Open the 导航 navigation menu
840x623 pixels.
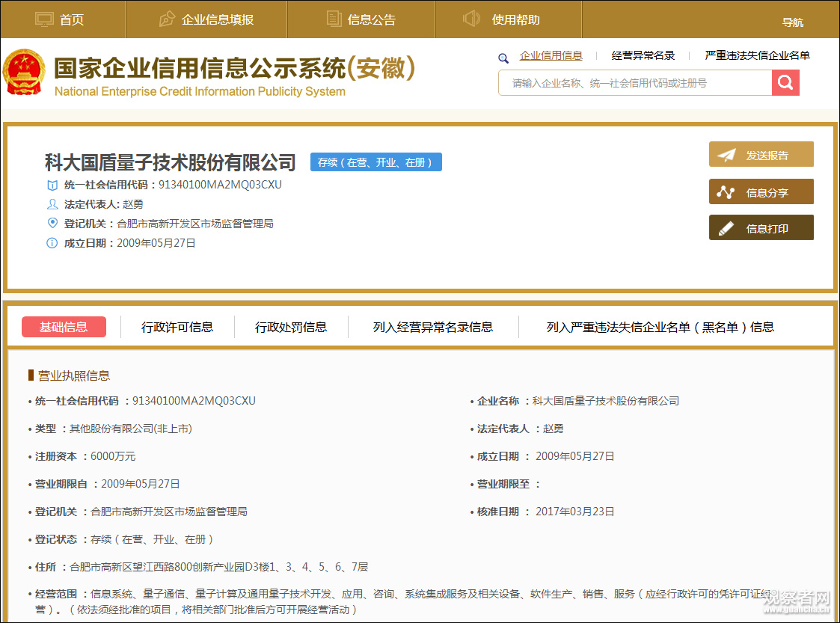pos(792,22)
